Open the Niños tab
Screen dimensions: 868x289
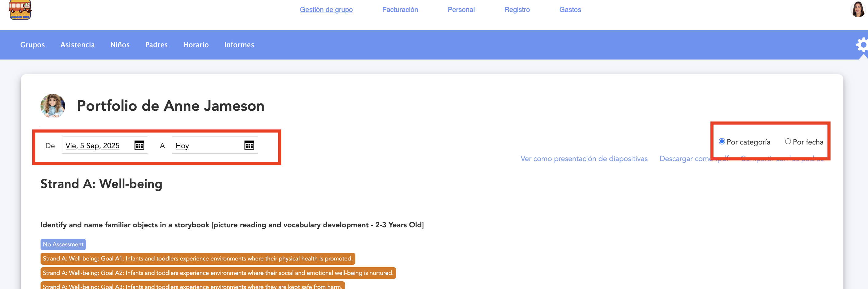[x=120, y=45]
